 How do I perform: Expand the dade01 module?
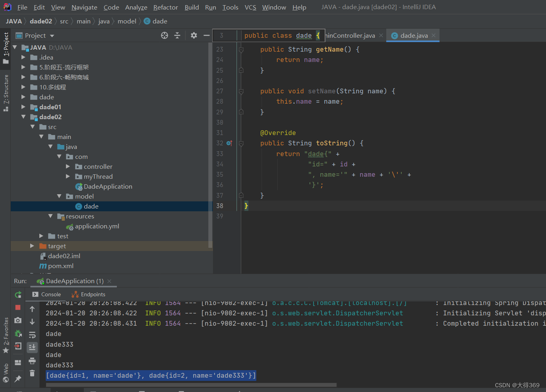(23, 107)
